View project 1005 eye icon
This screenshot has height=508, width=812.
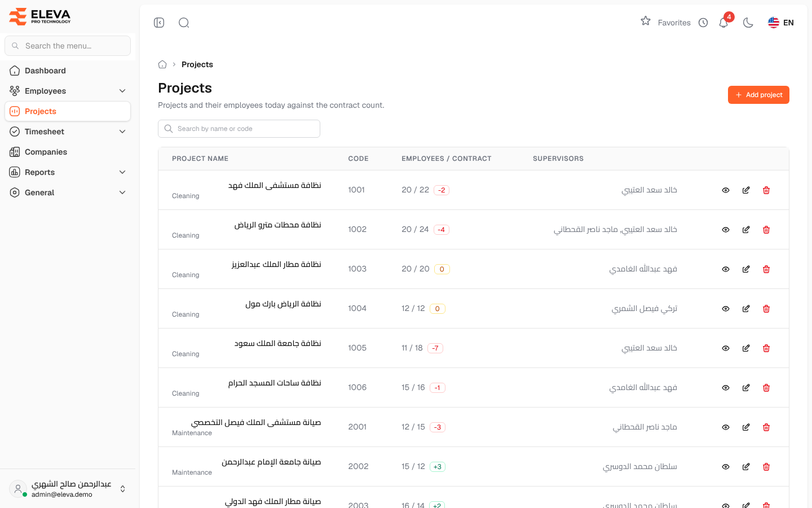(726, 348)
